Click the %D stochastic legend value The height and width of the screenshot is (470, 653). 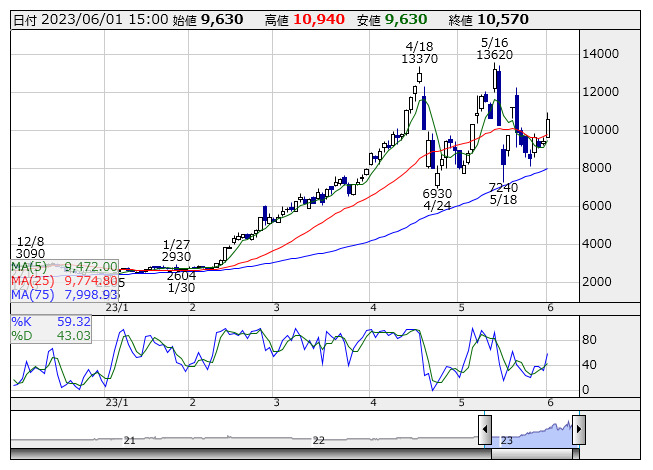(75, 336)
